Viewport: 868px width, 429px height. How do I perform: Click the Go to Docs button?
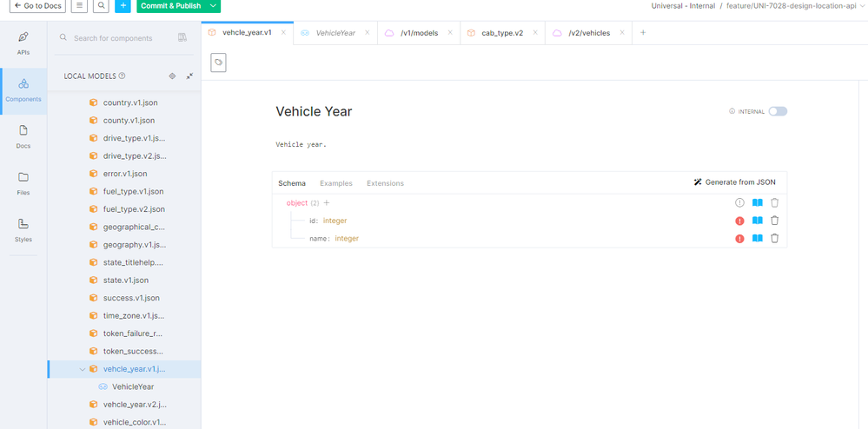(36, 6)
